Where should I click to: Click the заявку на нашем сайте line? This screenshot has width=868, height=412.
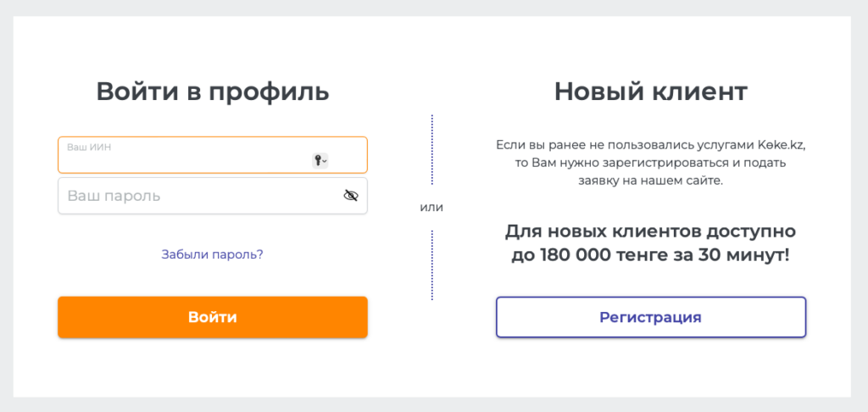pyautogui.click(x=650, y=181)
